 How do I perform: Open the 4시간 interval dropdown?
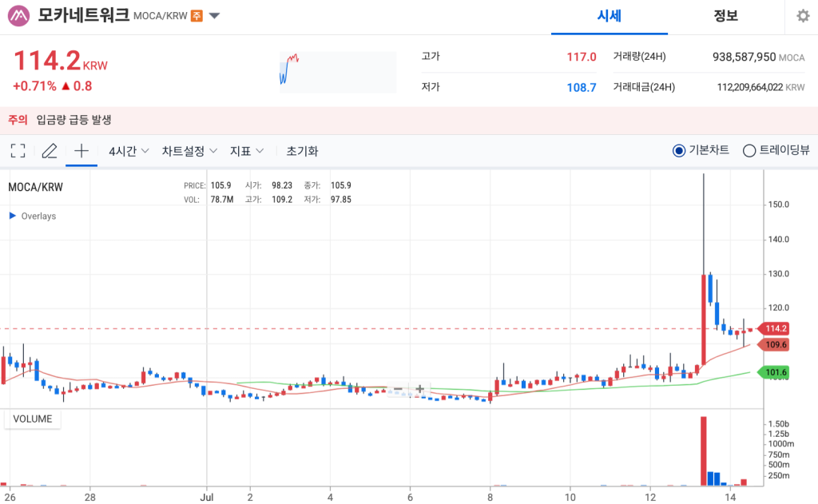point(129,151)
